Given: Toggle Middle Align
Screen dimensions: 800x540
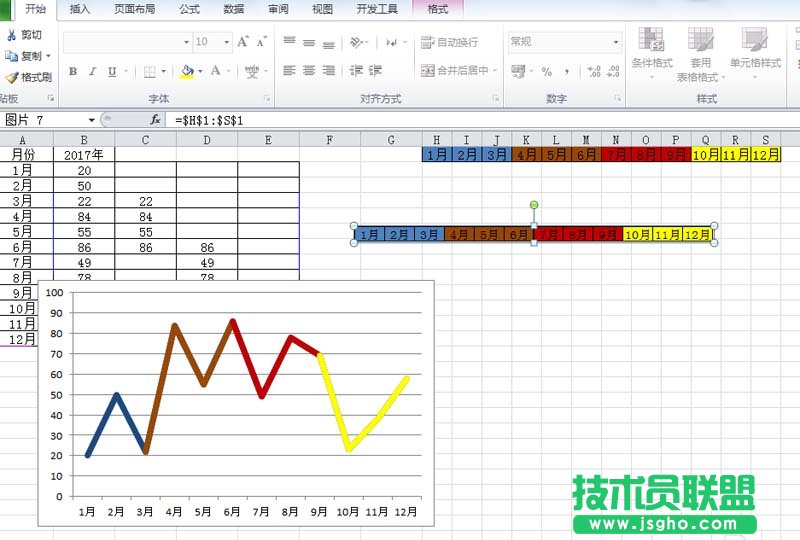Looking at the screenshot, I should (x=309, y=42).
